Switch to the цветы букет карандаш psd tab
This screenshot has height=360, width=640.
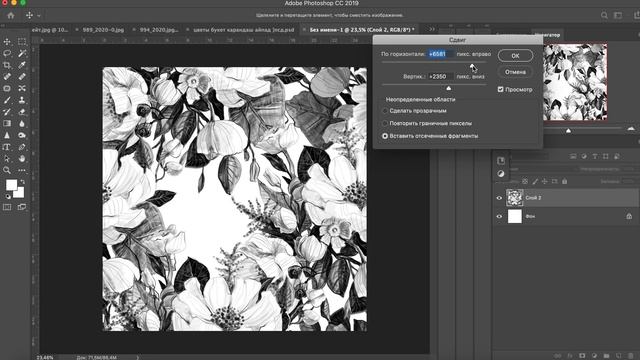(x=243, y=30)
